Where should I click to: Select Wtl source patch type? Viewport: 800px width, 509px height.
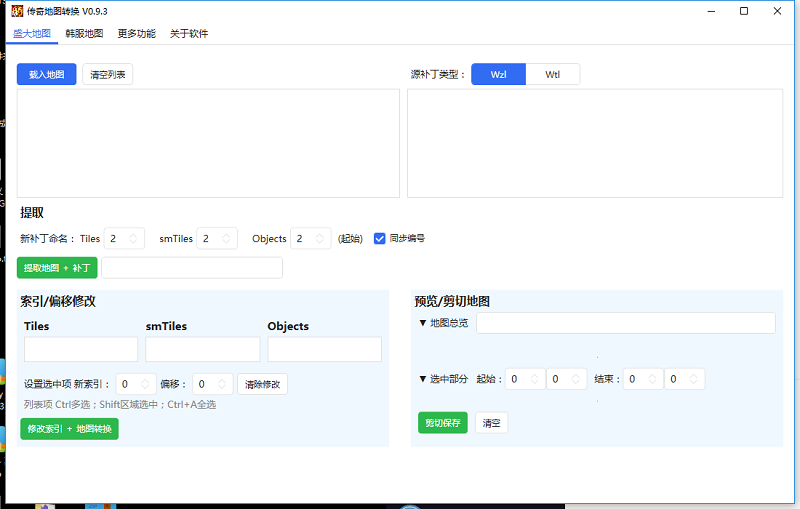[x=553, y=74]
